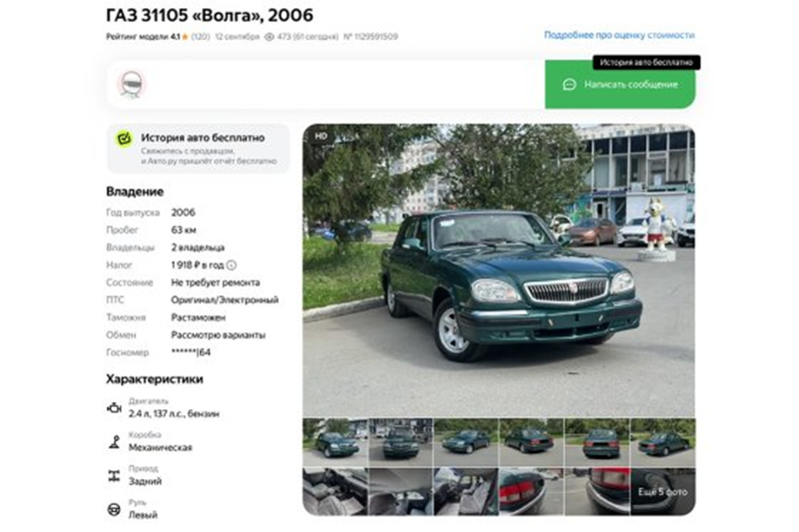Click the tax info circle icon
This screenshot has width=799, height=532.
pos(232,266)
